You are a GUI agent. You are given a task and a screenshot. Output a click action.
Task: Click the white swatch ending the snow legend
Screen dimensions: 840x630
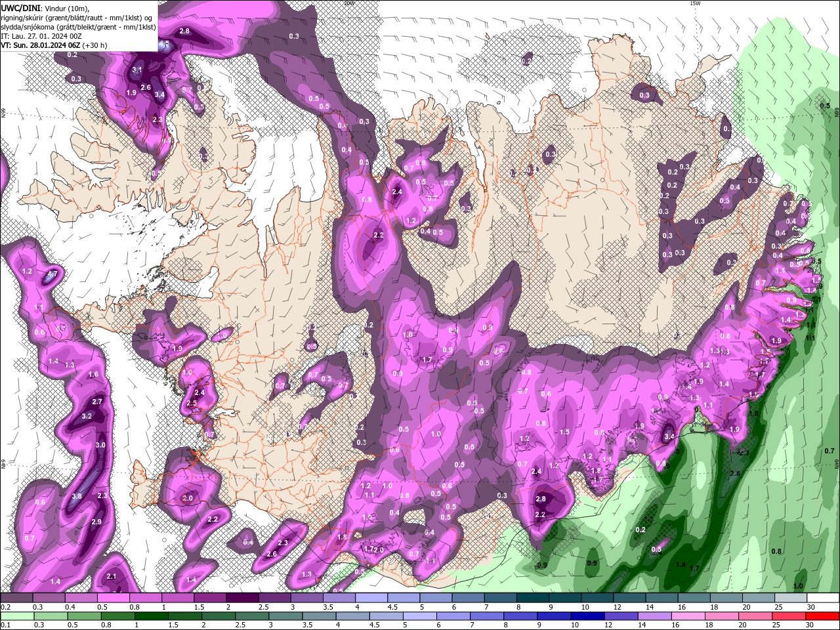(823, 598)
